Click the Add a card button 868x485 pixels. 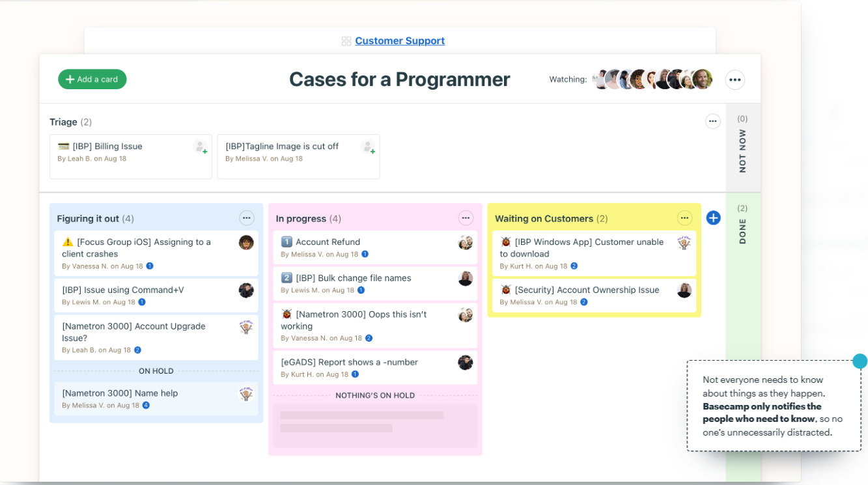pos(92,79)
